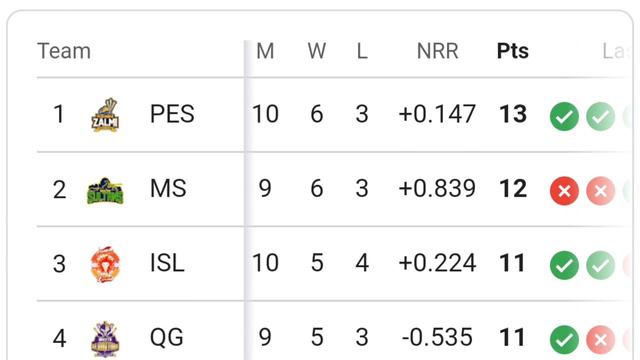Select the NRR column header
Viewport: 640px width, 360px height.
pos(438,51)
